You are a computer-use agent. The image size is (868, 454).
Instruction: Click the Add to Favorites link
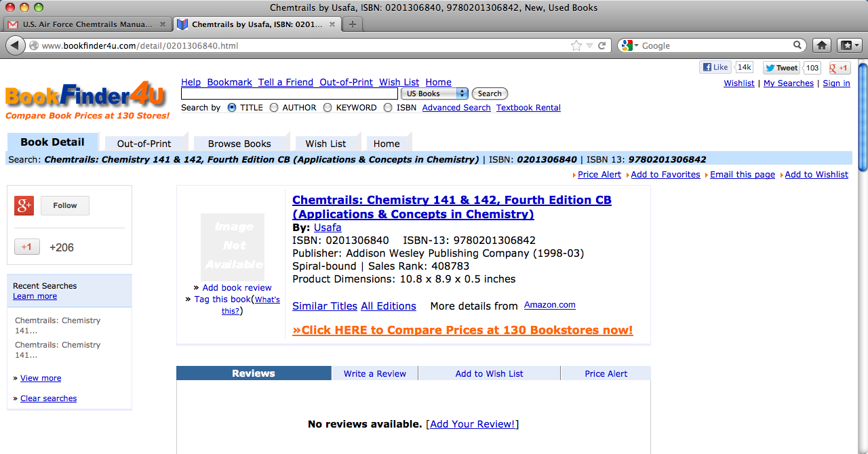[x=665, y=174]
